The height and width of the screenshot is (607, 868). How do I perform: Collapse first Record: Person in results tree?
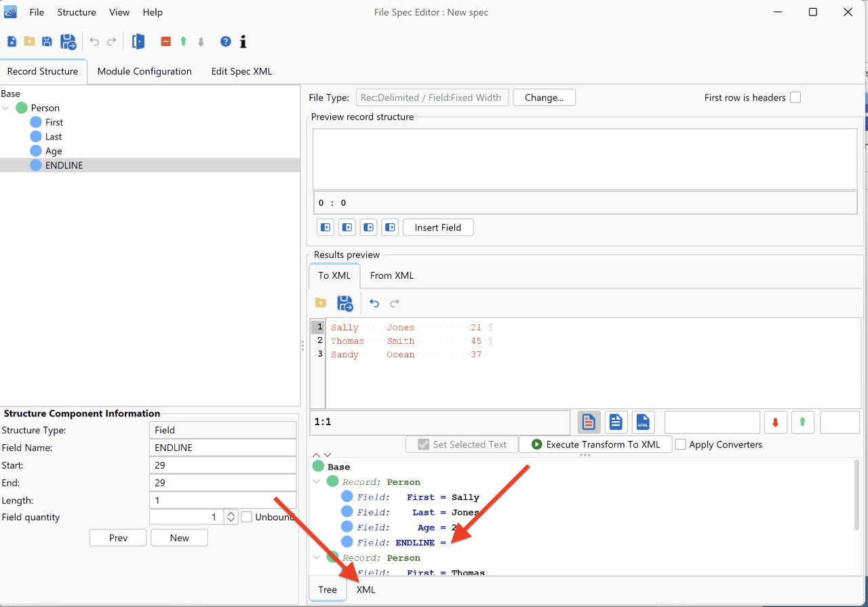pyautogui.click(x=317, y=482)
